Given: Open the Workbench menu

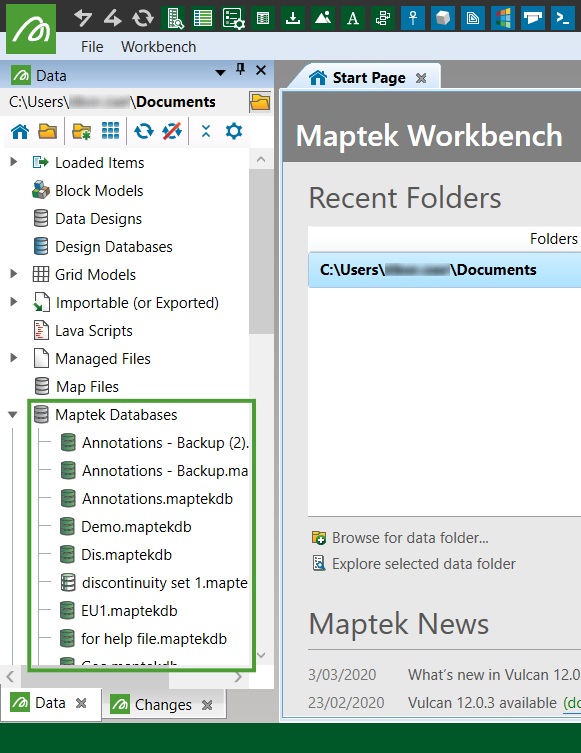Looking at the screenshot, I should tap(158, 47).
